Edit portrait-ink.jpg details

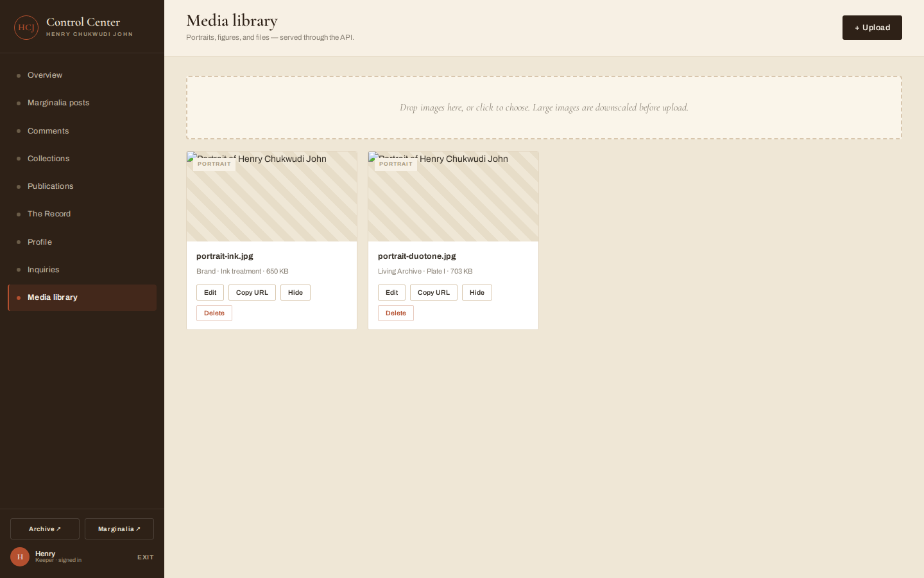210,293
